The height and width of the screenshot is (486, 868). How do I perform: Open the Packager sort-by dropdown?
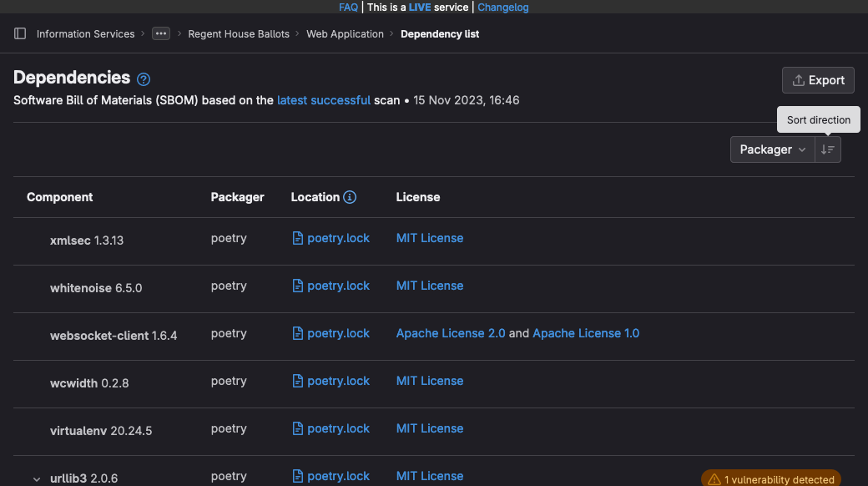click(x=772, y=149)
